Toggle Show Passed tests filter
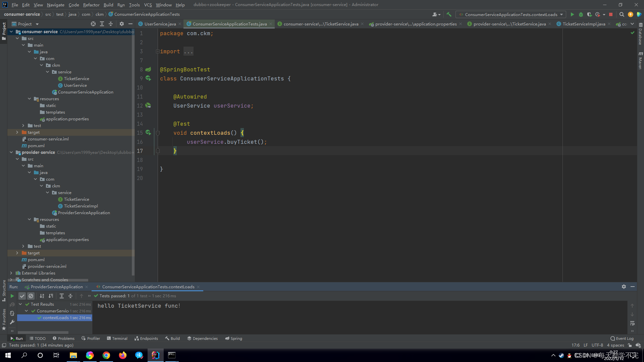 coord(22,296)
